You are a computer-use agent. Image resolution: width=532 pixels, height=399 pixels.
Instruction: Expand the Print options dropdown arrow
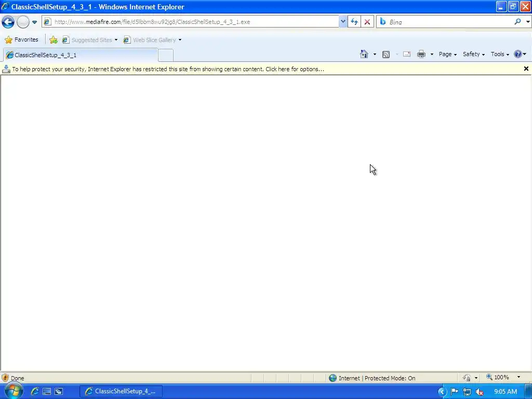click(x=432, y=54)
